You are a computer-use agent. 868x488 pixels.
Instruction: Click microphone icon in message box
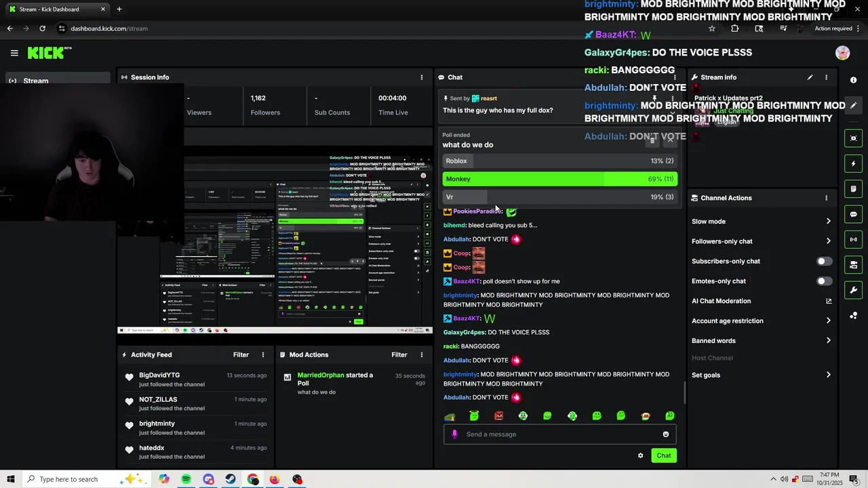454,434
